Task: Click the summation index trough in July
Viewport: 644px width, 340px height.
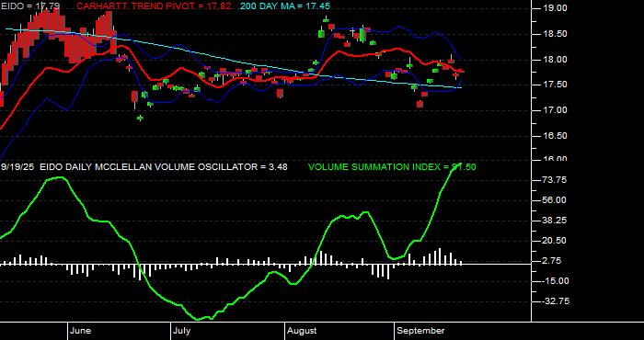Action: [199, 319]
